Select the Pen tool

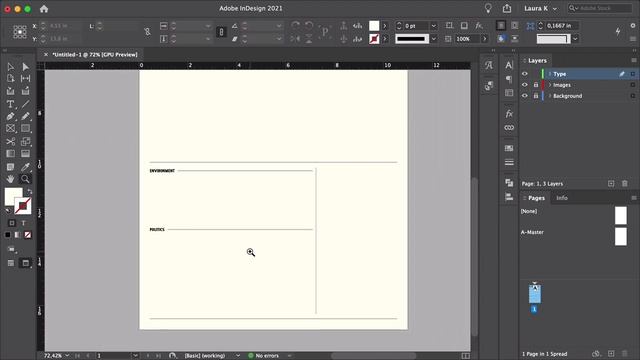10,116
